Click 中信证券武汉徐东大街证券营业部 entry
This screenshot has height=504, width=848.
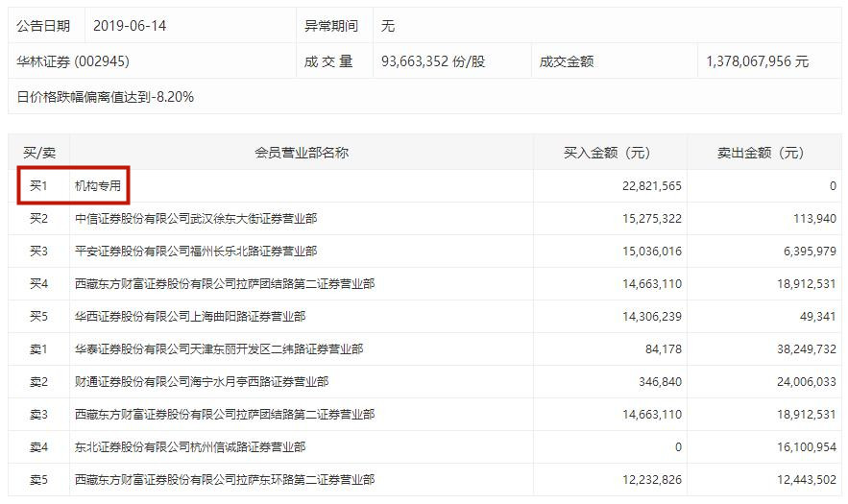point(196,219)
